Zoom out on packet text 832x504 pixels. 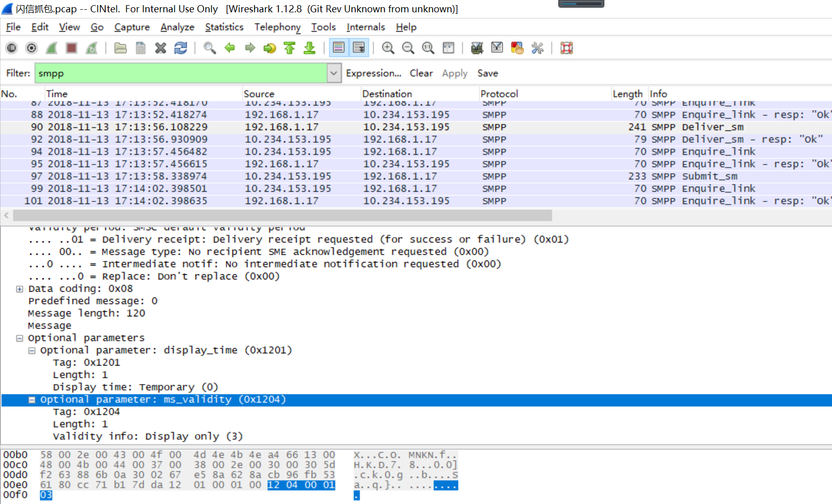point(408,48)
